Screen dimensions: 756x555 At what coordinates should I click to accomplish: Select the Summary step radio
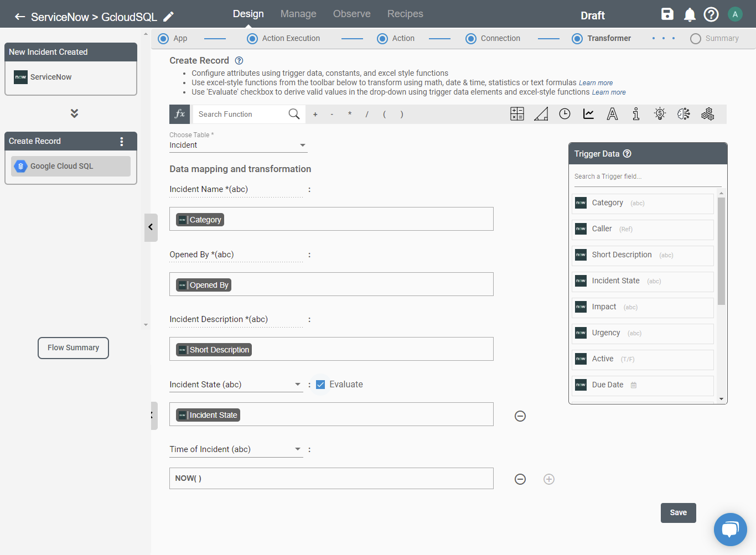[696, 39]
